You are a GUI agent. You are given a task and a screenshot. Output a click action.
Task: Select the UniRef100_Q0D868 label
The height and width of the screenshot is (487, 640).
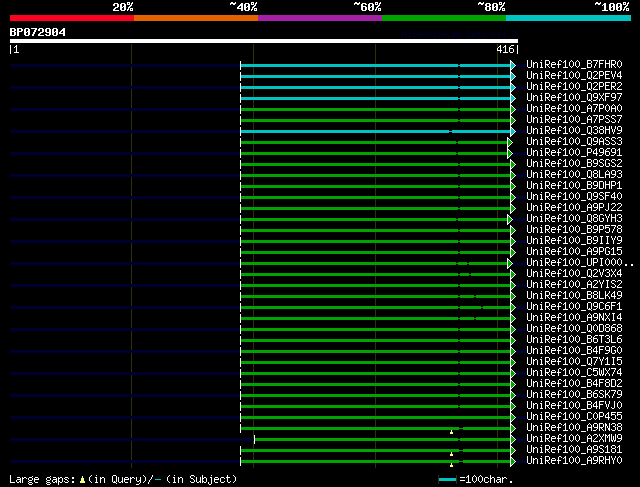[x=574, y=329]
